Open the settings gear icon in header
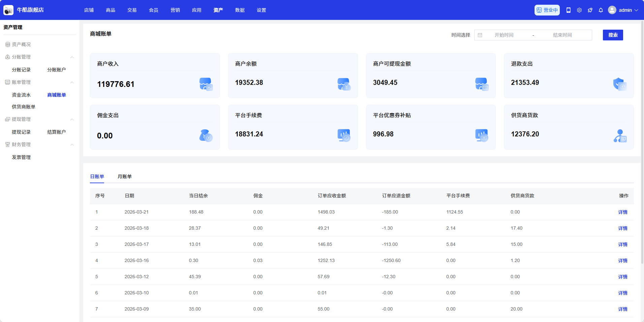 (x=579, y=10)
